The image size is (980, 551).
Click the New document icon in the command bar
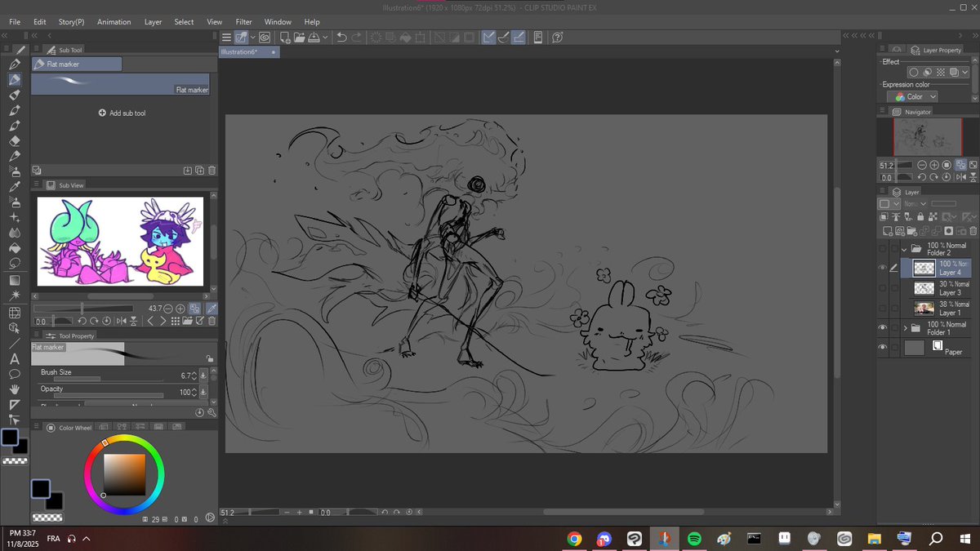pyautogui.click(x=285, y=37)
